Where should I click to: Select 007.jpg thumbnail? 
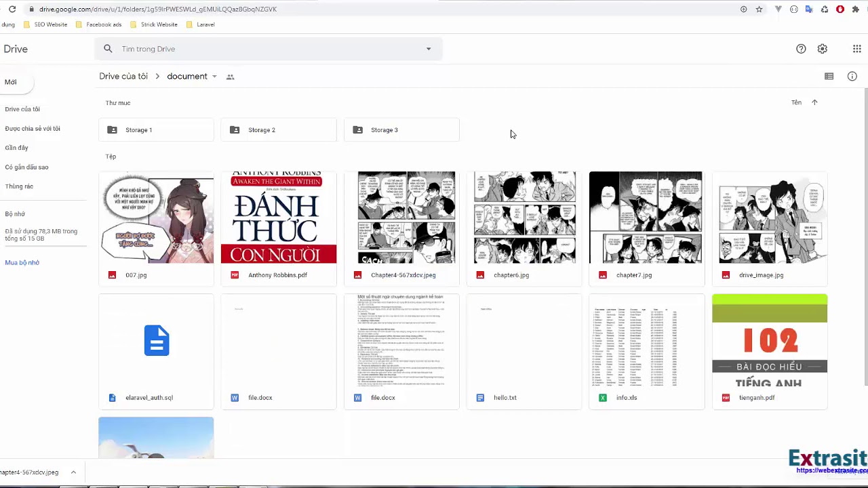click(156, 218)
